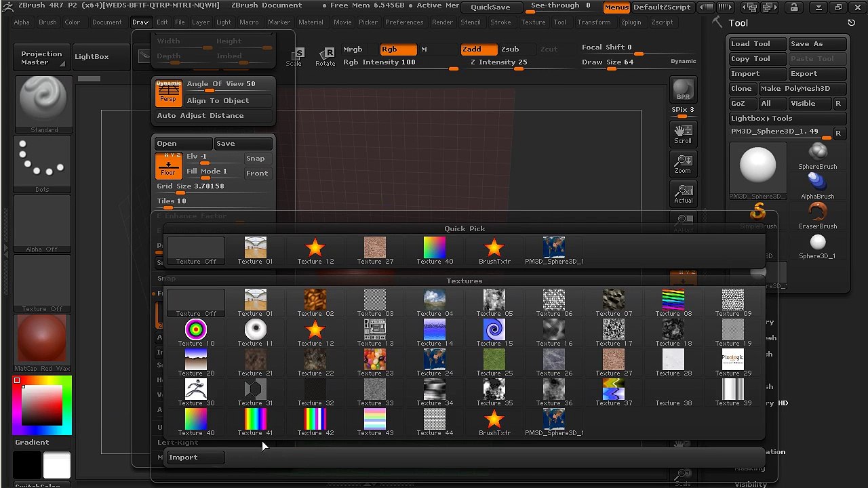Click the Zoom magnifier icon
This screenshot has height=488, width=868.
(683, 163)
